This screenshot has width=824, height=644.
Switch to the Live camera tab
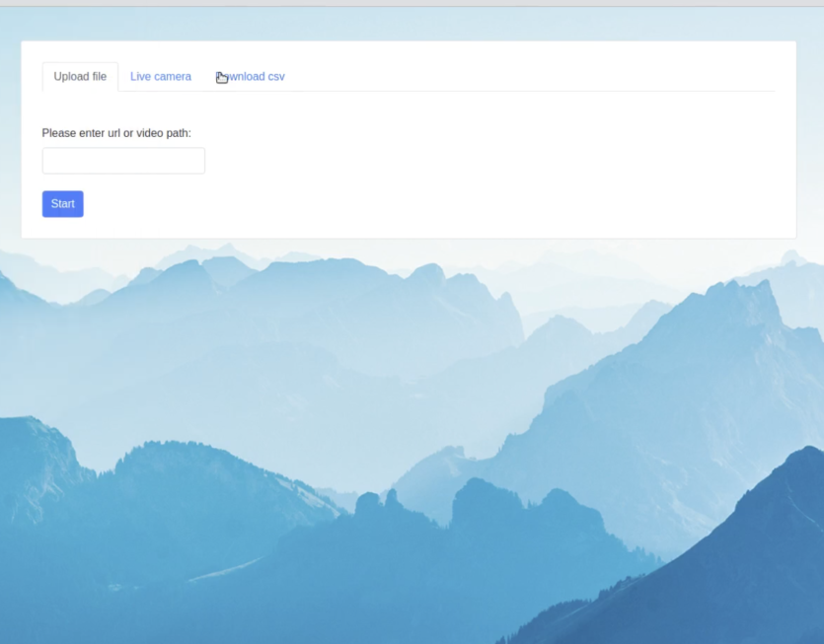click(161, 77)
